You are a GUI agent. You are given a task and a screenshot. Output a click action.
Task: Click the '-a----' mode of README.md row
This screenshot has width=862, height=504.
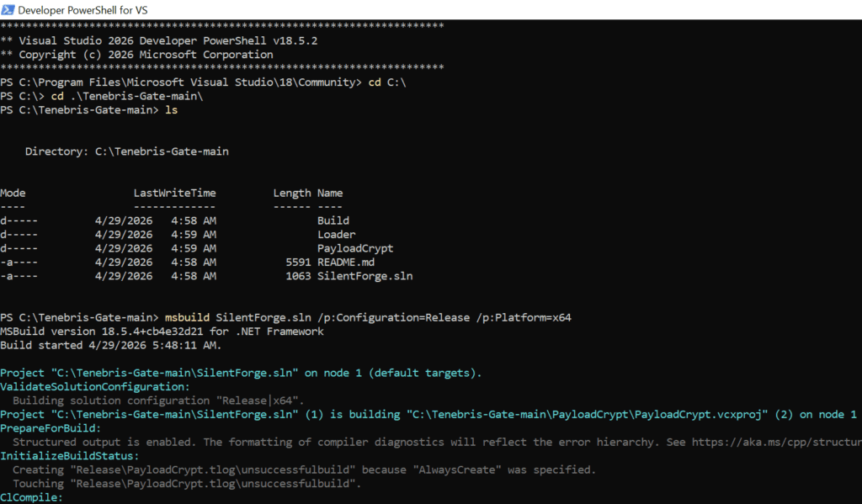19,263
